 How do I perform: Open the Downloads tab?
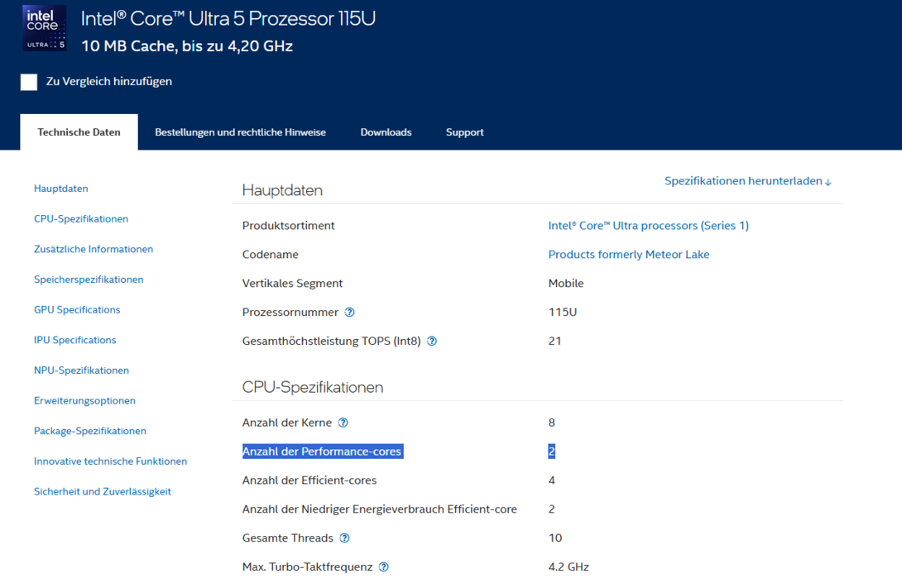pos(386,132)
